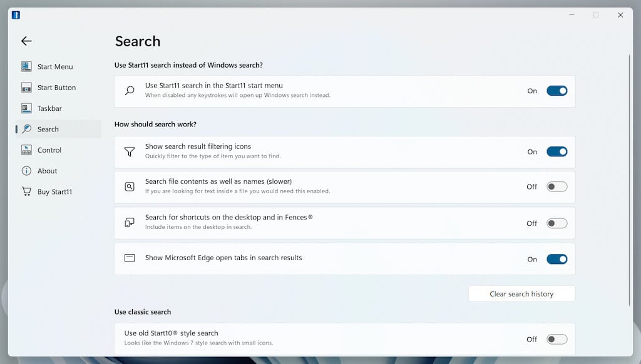Click the Start Menu sidebar icon
The image size is (641, 364).
26,67
